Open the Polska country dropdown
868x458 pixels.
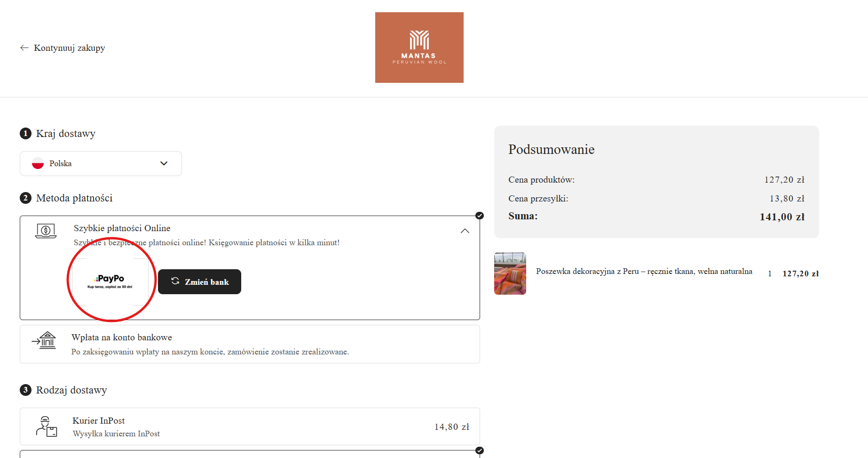[101, 164]
